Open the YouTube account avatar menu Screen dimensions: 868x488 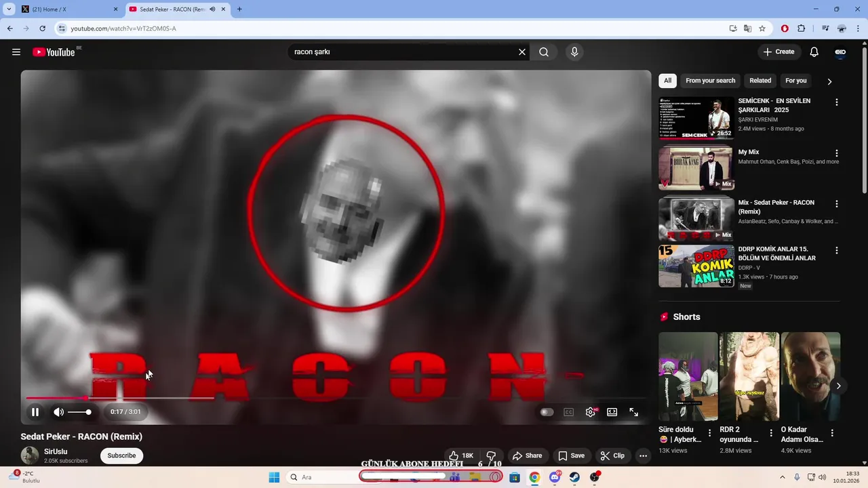[x=840, y=52]
